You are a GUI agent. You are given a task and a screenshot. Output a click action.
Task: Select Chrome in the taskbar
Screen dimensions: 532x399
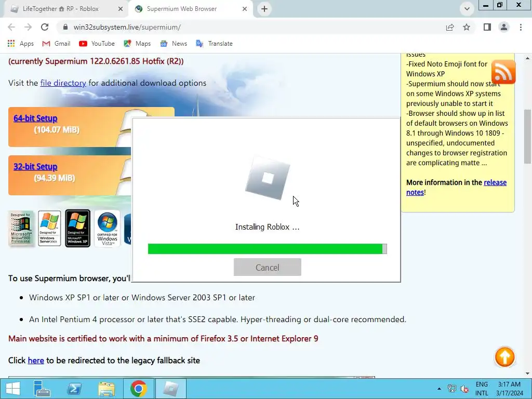pyautogui.click(x=138, y=389)
